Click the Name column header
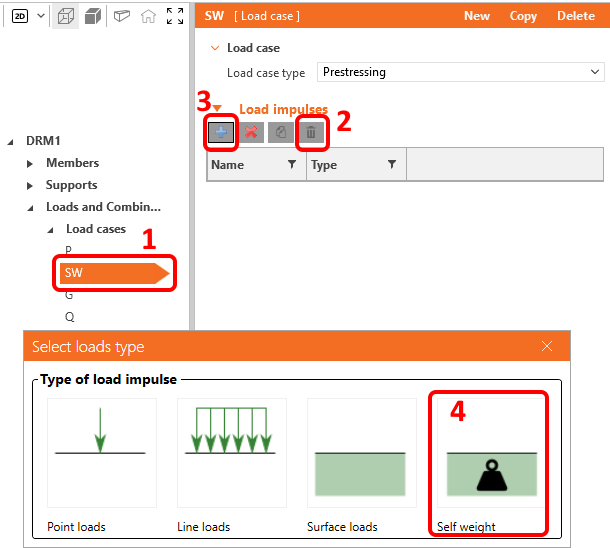Screen dimensions: 610x548 257,165
